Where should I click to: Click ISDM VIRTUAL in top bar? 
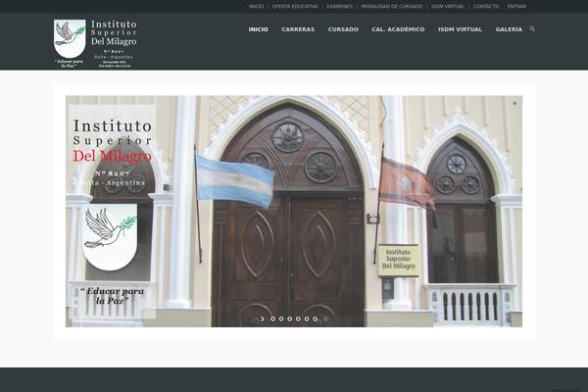coord(448,7)
